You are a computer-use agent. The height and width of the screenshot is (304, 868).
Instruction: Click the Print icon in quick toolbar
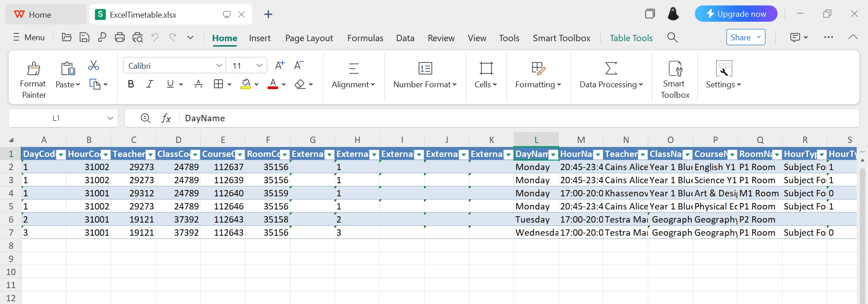(x=120, y=38)
